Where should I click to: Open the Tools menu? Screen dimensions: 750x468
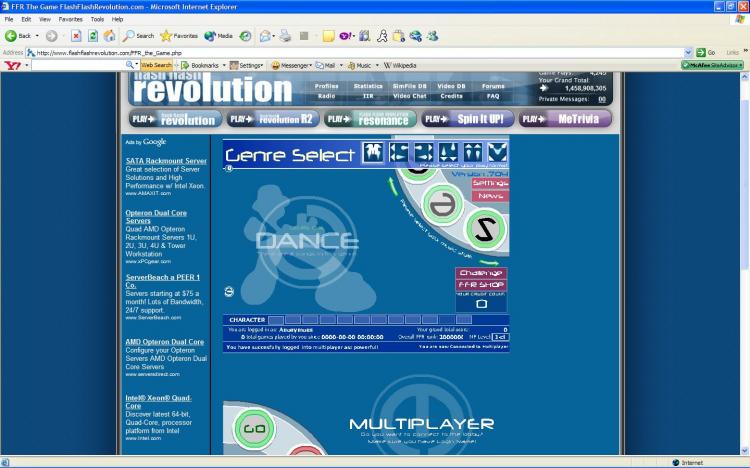click(97, 19)
